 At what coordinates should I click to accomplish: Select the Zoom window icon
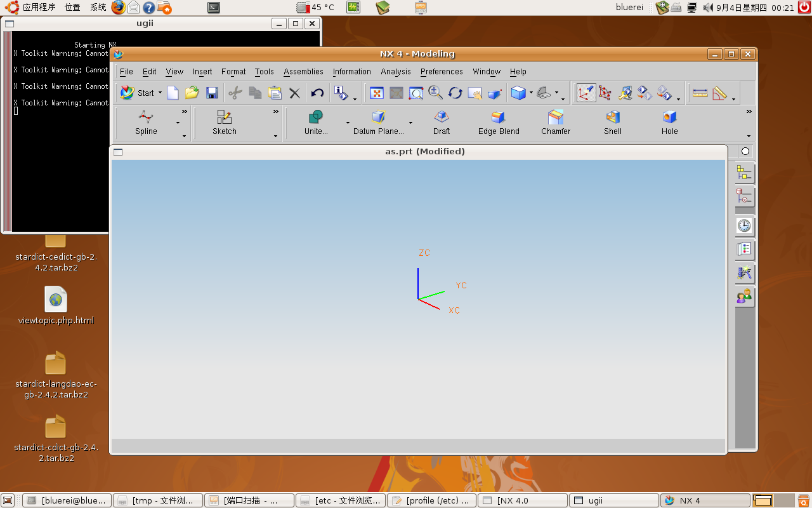pyautogui.click(x=416, y=93)
